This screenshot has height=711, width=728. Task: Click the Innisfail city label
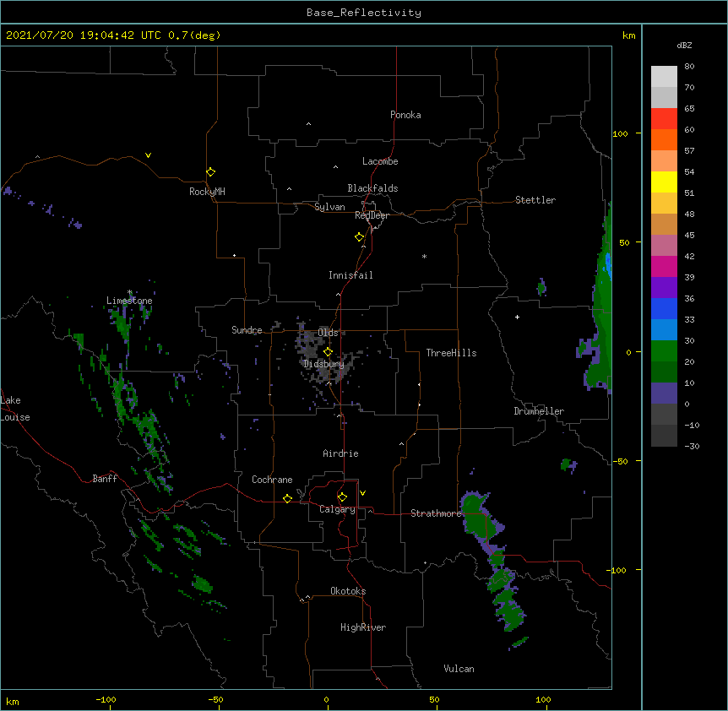[350, 275]
